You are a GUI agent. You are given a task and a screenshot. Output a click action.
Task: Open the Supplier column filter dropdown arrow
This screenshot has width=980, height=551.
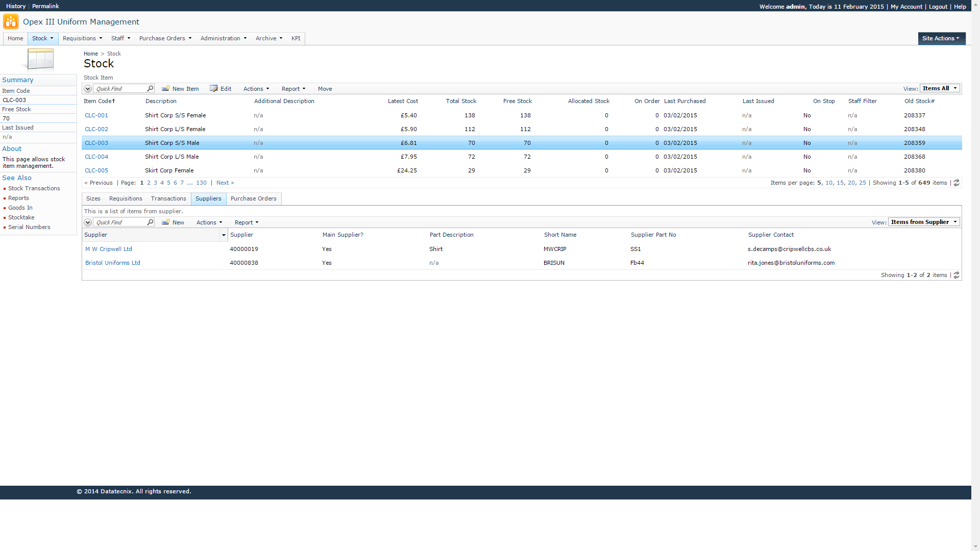pyautogui.click(x=224, y=235)
